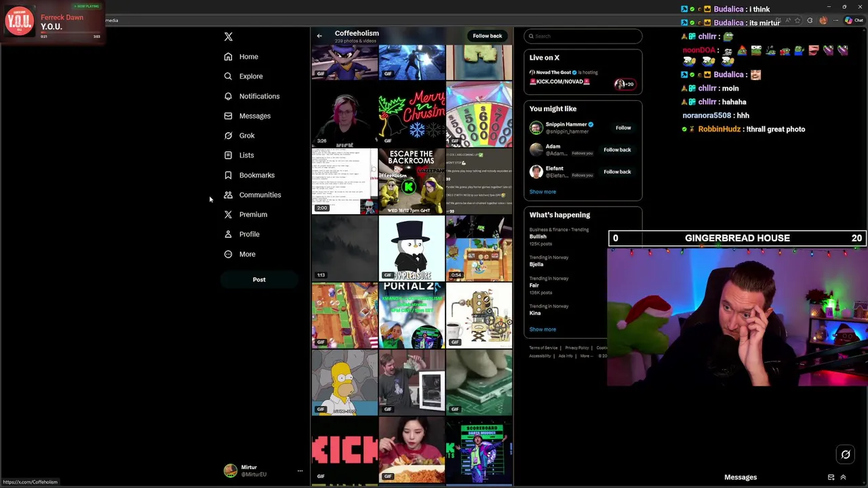Open the Escape the Backrooms thumbnail
Image resolution: width=868 pixels, height=488 pixels.
tap(412, 181)
